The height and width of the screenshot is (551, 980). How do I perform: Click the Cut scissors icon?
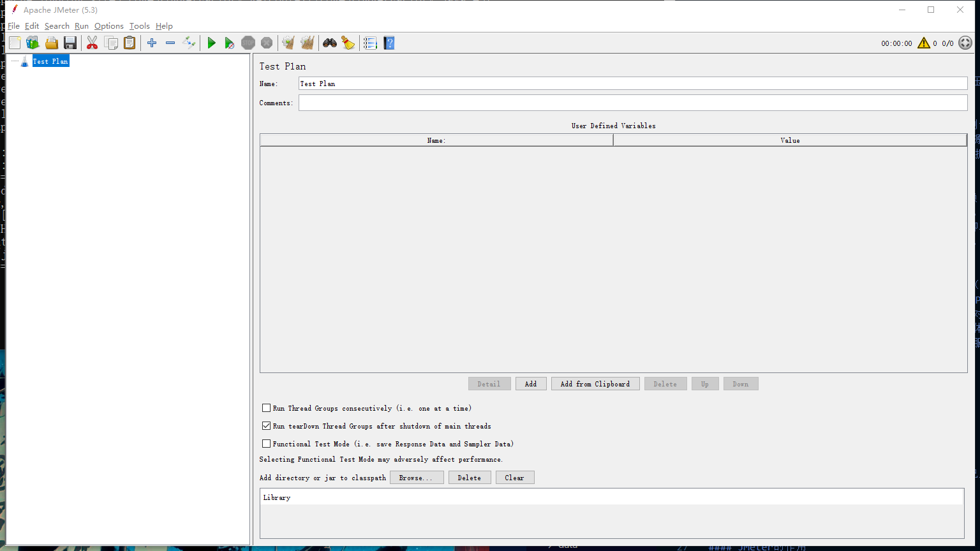(x=93, y=43)
